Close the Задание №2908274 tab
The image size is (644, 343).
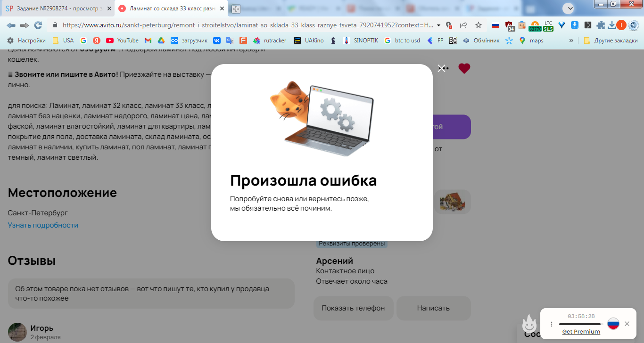[109, 8]
